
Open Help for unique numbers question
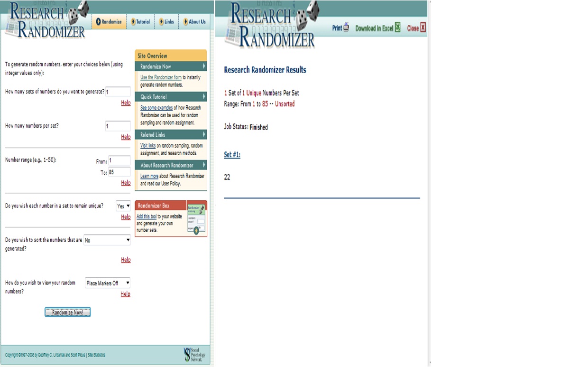[x=126, y=217]
